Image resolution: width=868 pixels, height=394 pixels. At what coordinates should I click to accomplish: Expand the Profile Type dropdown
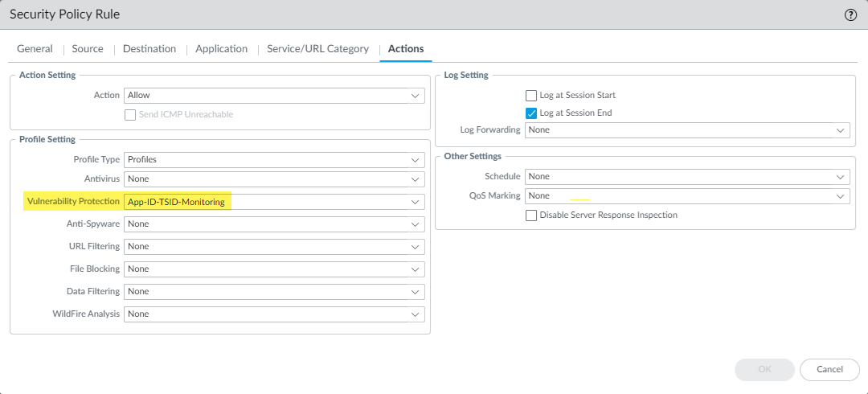(274, 160)
